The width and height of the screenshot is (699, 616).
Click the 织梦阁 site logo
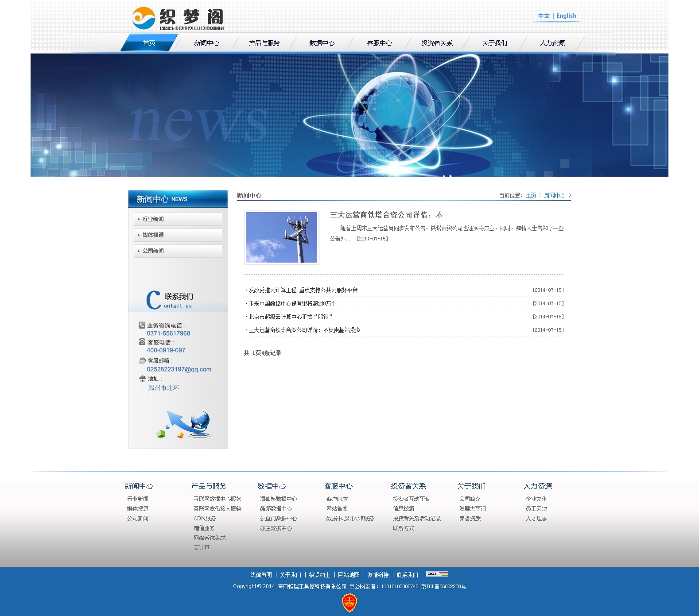[x=178, y=19]
